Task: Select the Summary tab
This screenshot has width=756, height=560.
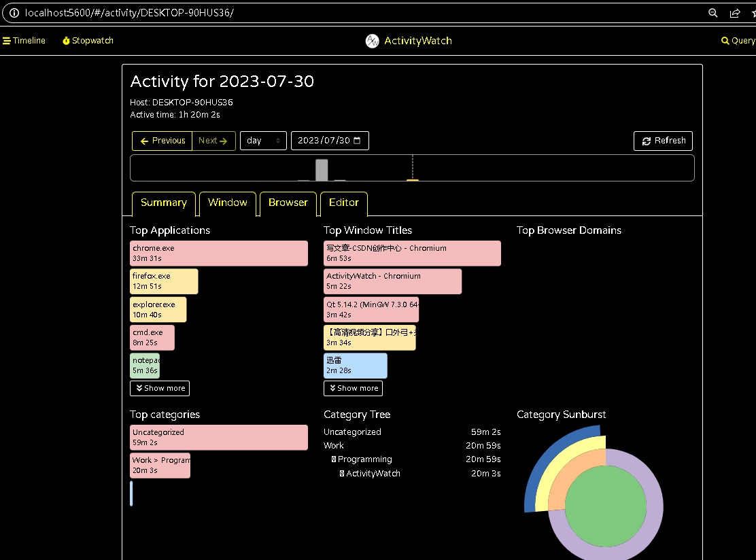Action: pyautogui.click(x=163, y=203)
